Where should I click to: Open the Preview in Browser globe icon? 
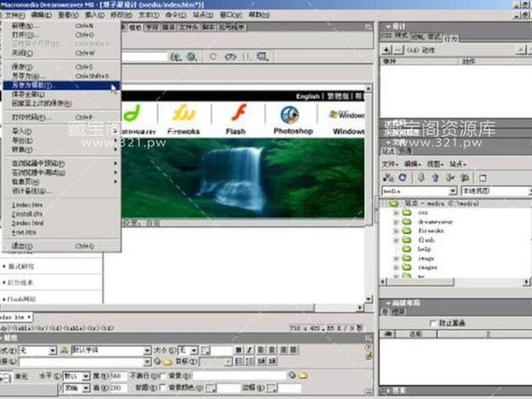192,57
